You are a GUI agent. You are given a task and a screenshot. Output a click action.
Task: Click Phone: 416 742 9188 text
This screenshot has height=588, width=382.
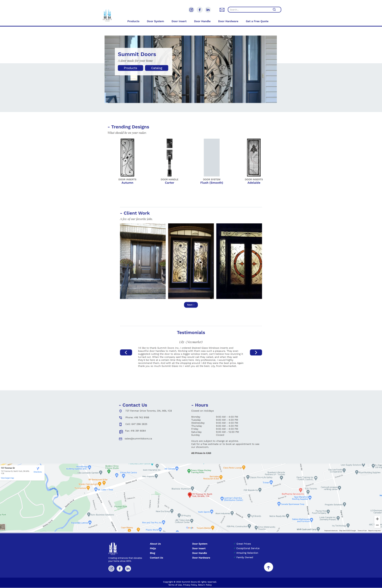coord(137,418)
